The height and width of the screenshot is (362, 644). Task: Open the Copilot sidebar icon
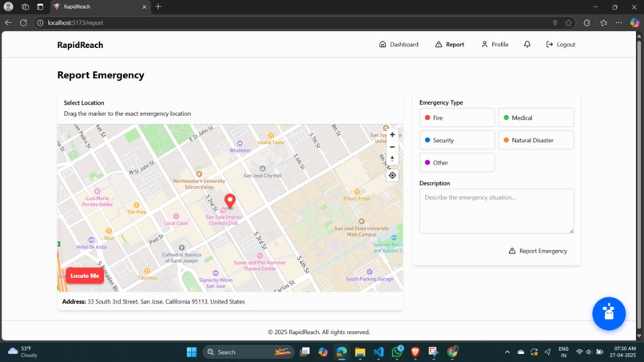pos(634,22)
